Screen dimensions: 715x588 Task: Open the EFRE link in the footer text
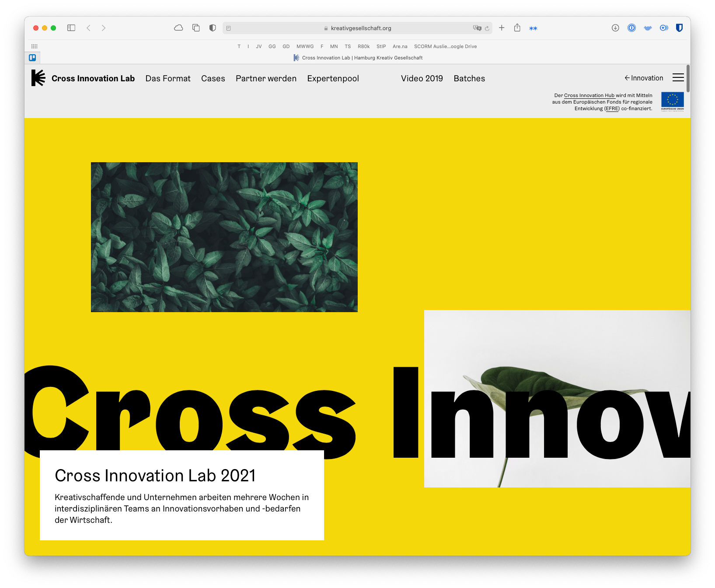612,108
